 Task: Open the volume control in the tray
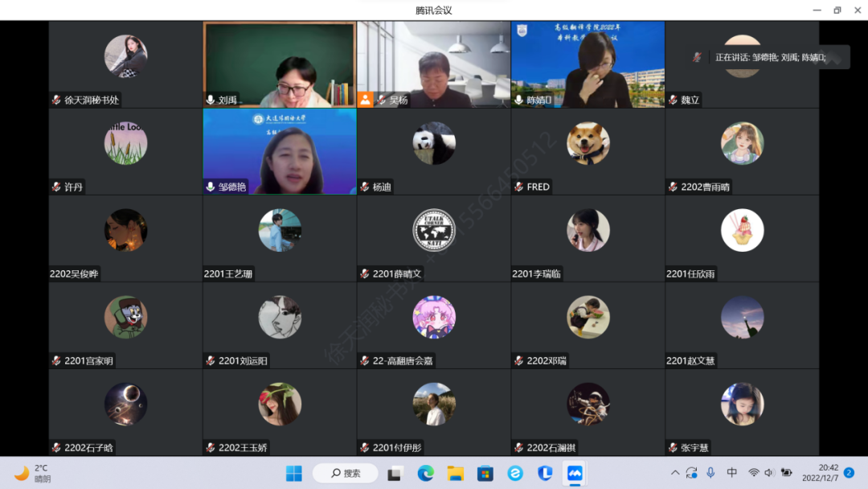[x=769, y=472]
